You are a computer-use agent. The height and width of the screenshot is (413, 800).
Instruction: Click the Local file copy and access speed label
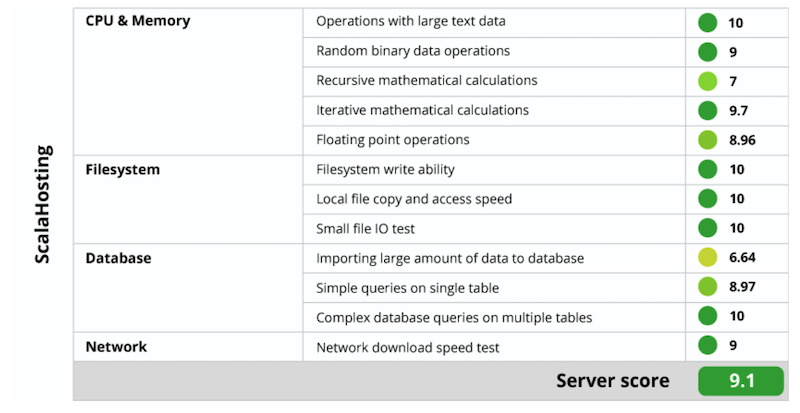pyautogui.click(x=414, y=199)
